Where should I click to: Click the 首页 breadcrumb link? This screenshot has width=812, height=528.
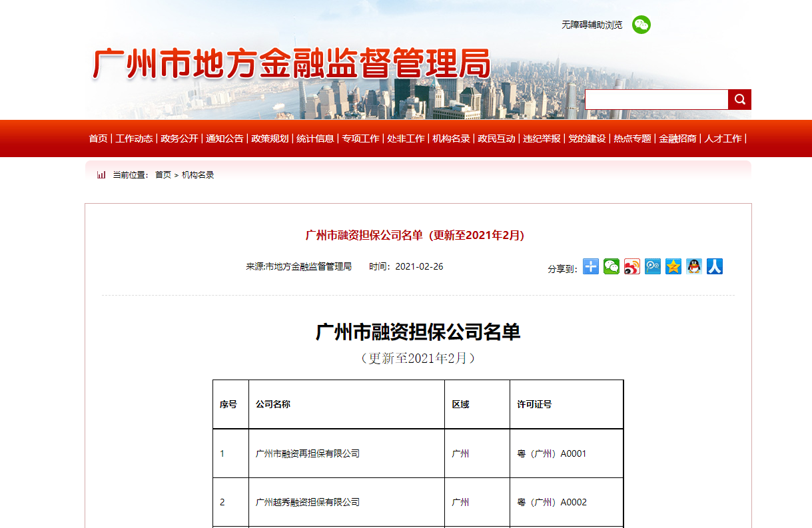[x=163, y=175]
